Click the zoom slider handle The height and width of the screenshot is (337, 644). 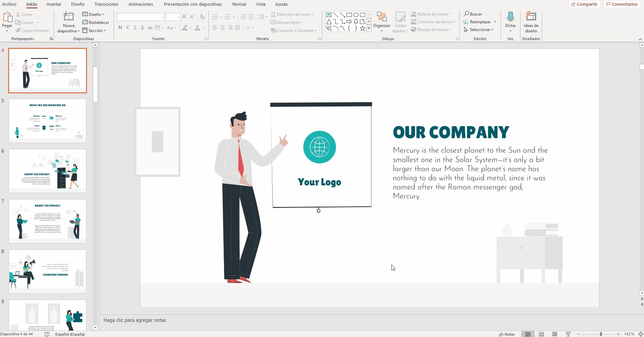601,334
